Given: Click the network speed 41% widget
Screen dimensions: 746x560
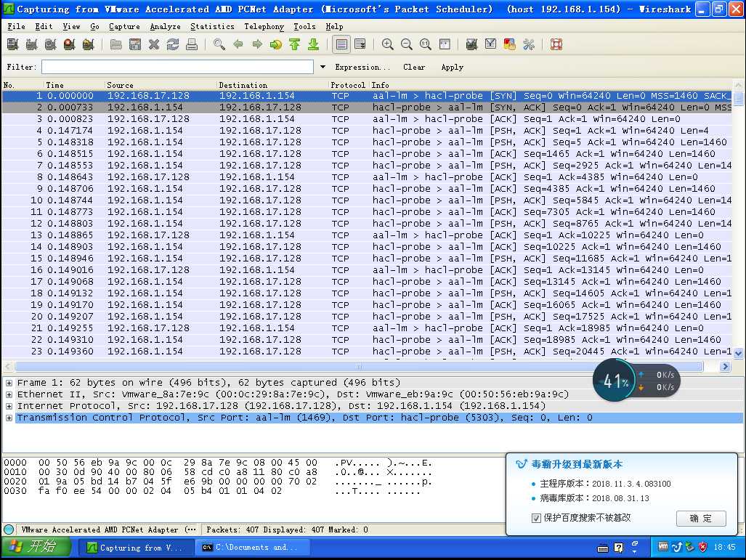Looking at the screenshot, I should tap(636, 380).
